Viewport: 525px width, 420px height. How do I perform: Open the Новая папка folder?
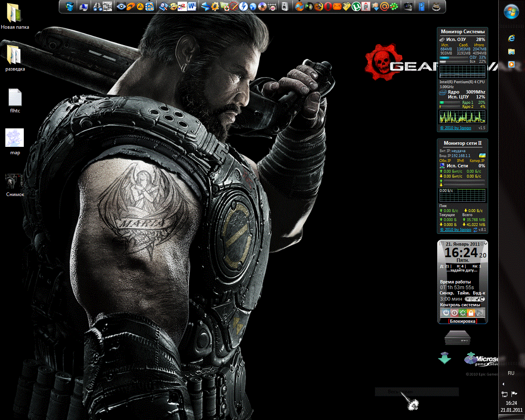coord(15,16)
